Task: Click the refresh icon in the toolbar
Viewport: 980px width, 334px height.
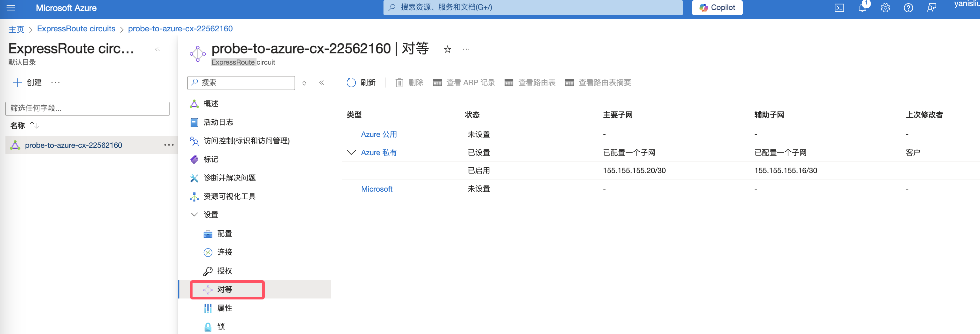Action: pos(351,83)
